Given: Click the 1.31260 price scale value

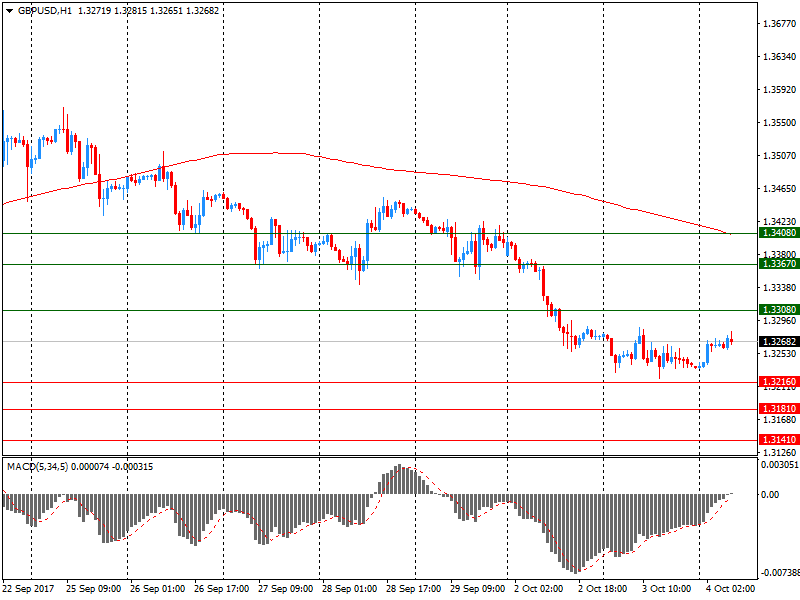Looking at the screenshot, I should 779,453.
